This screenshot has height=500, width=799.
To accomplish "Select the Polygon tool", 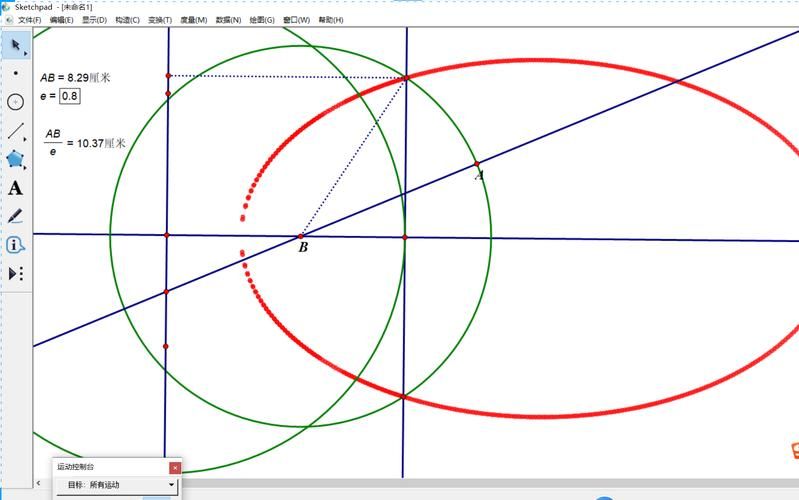I will tap(16, 160).
